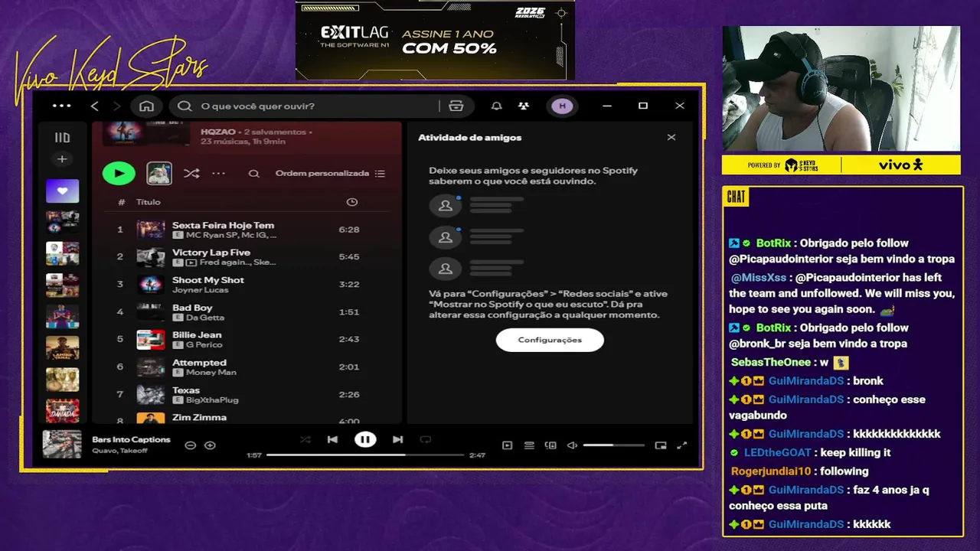The width and height of the screenshot is (980, 551).
Task: Open the Browse icon in search bar
Action: coord(456,106)
